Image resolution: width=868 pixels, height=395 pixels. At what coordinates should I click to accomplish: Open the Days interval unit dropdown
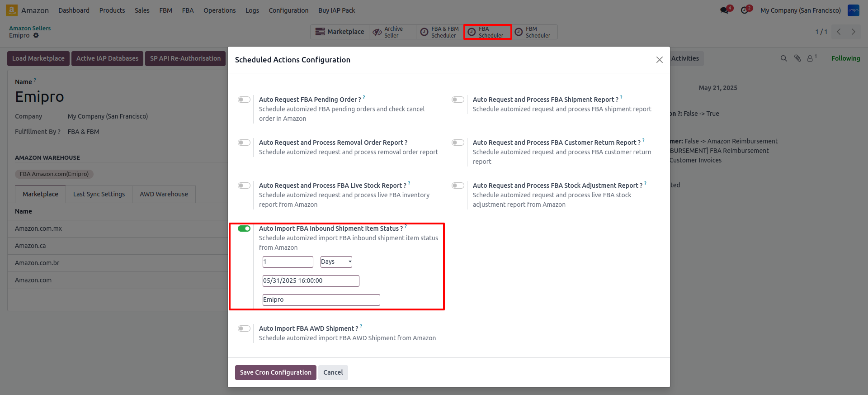336,262
